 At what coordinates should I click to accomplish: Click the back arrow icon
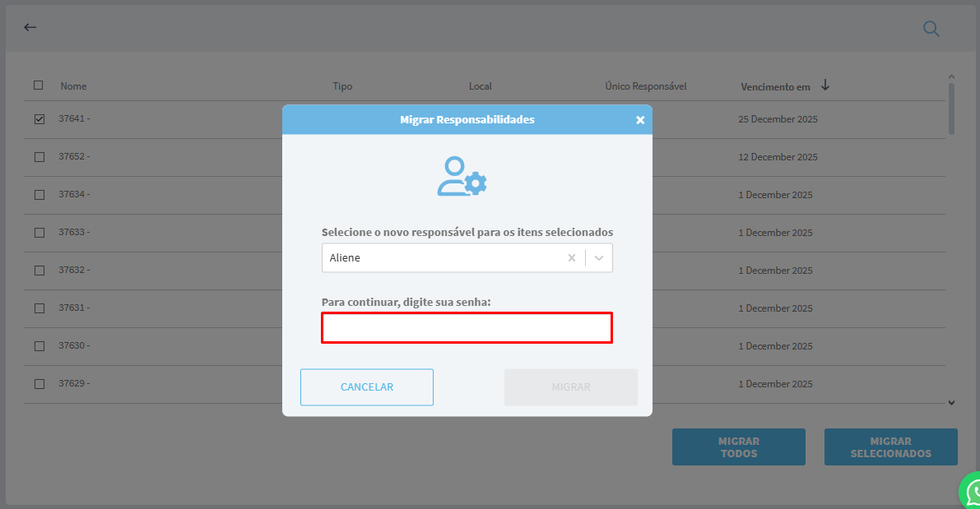[30, 27]
